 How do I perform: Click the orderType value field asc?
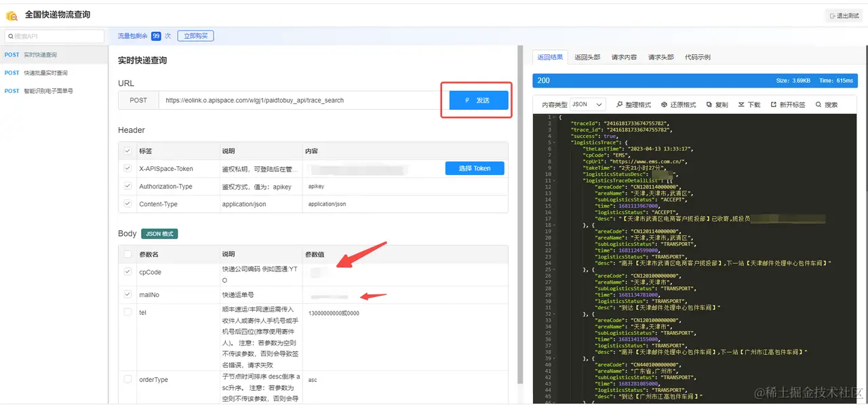pyautogui.click(x=313, y=380)
